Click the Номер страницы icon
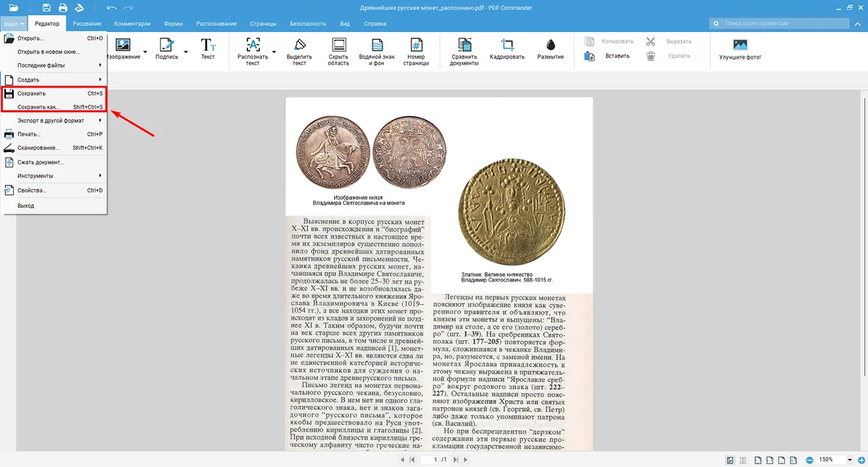868x467 pixels. [x=416, y=45]
